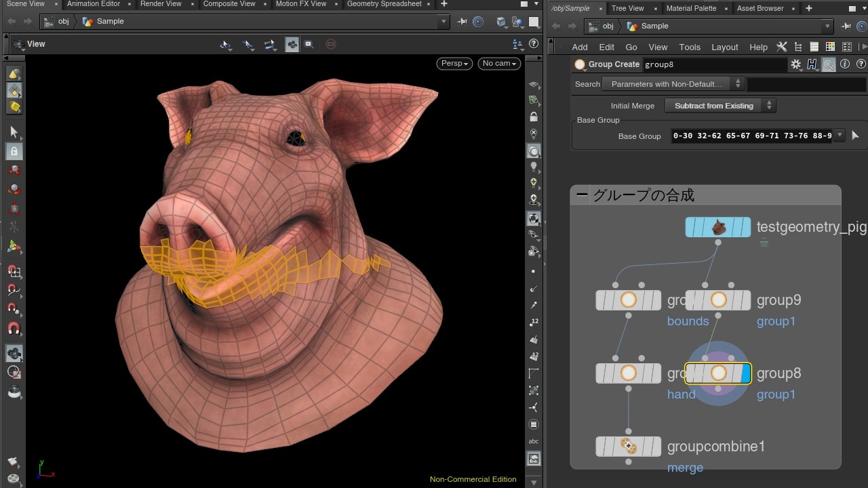The width and height of the screenshot is (868, 488).
Task: Click the wrench network tools icon
Action: click(782, 47)
